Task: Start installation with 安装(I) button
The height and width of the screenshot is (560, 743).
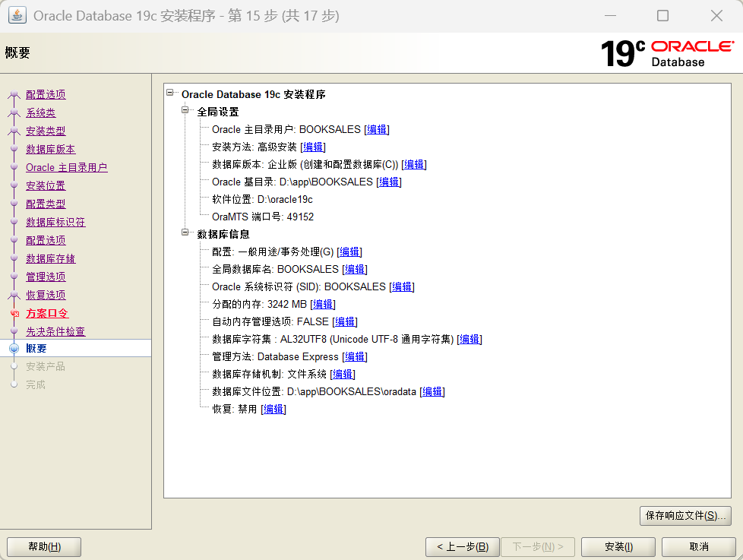Action: coord(618,547)
